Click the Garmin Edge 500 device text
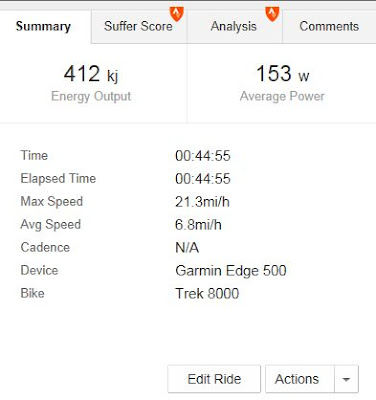This screenshot has width=376, height=400. click(x=231, y=270)
